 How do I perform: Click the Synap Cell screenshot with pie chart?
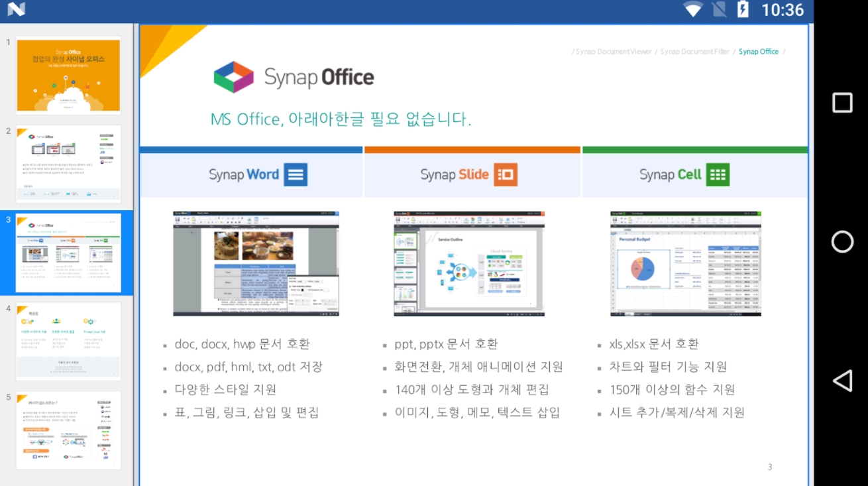(x=686, y=264)
